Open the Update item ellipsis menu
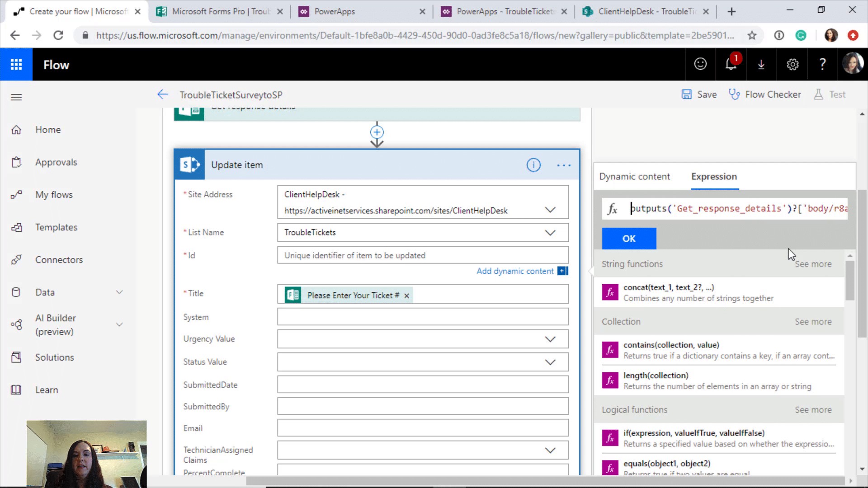 (564, 165)
